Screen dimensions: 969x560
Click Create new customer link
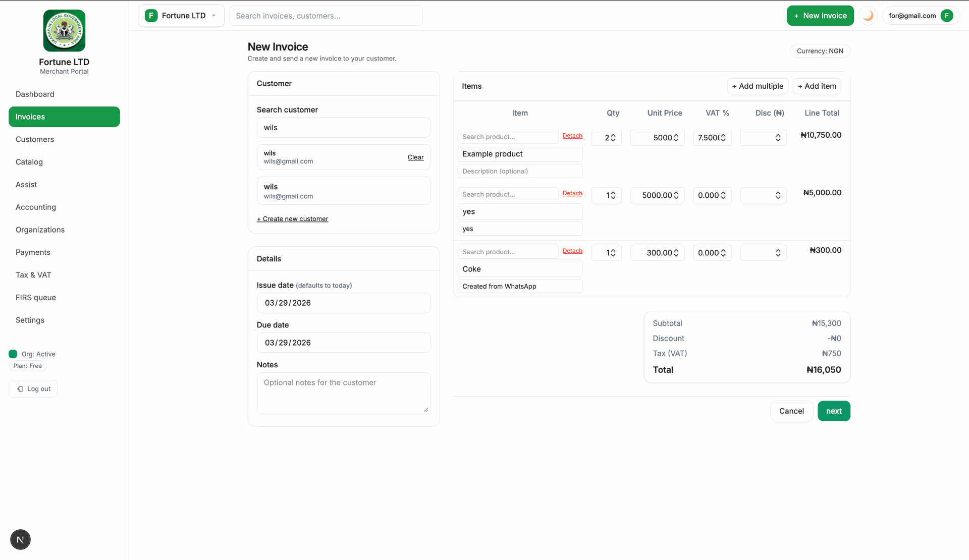click(x=293, y=219)
